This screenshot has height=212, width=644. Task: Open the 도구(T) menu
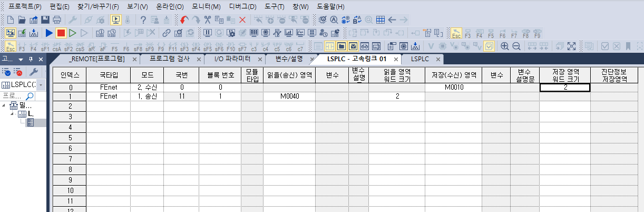(x=275, y=7)
